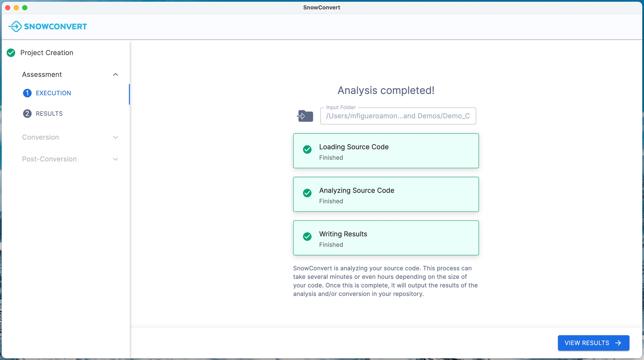
Task: Click the green macOS fullscreen window button
Action: click(x=25, y=8)
